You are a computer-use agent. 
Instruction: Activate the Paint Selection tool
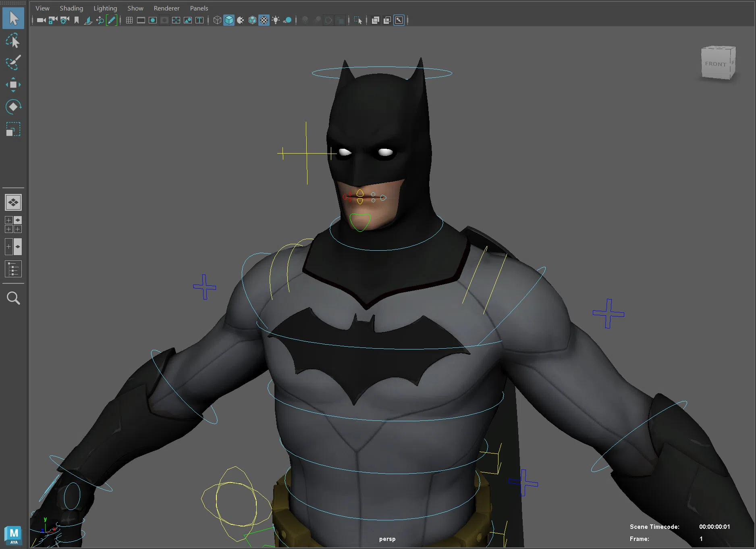13,62
